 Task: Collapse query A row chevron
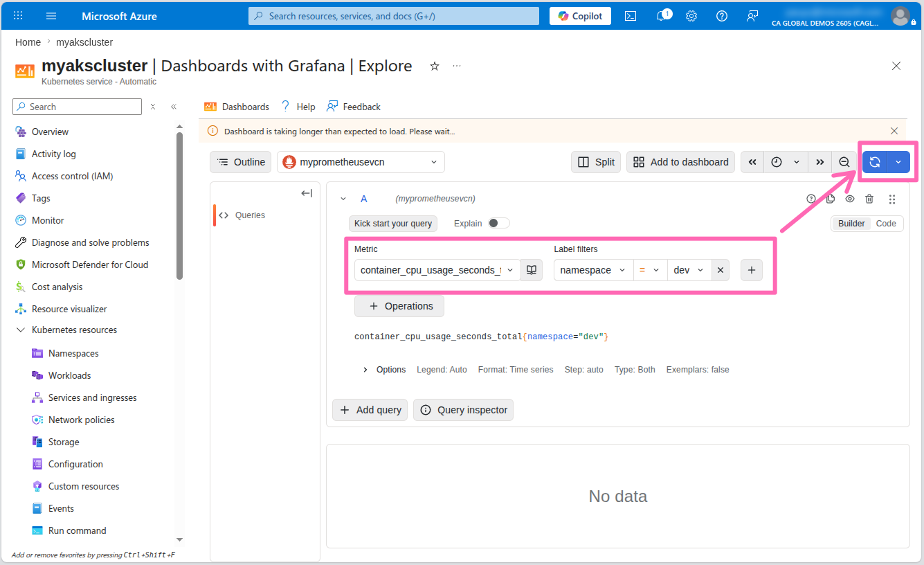coord(343,199)
